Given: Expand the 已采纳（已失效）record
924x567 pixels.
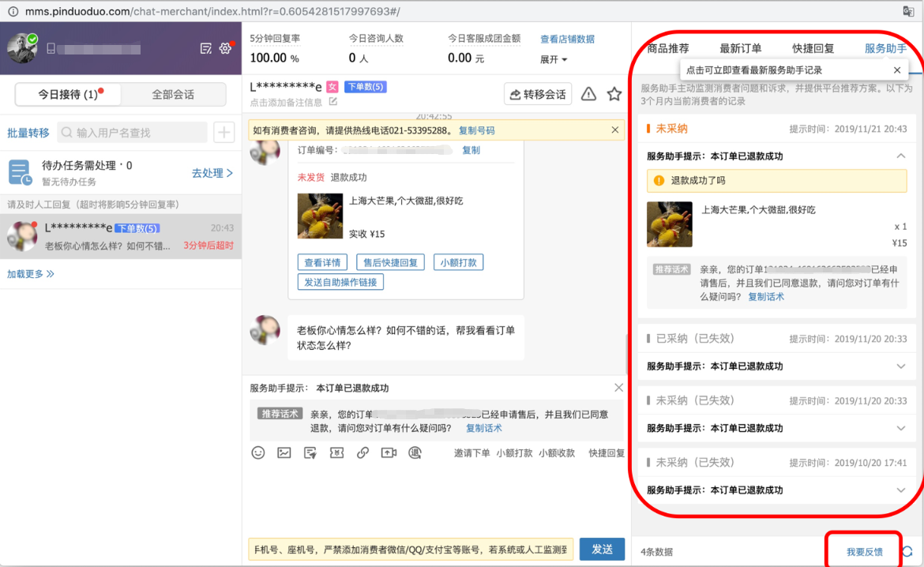Looking at the screenshot, I should [x=900, y=366].
